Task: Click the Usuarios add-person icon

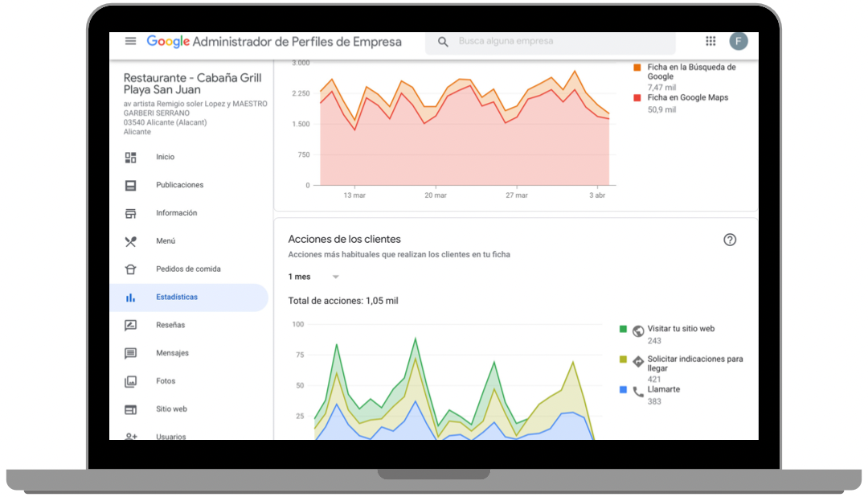Action: click(x=131, y=436)
